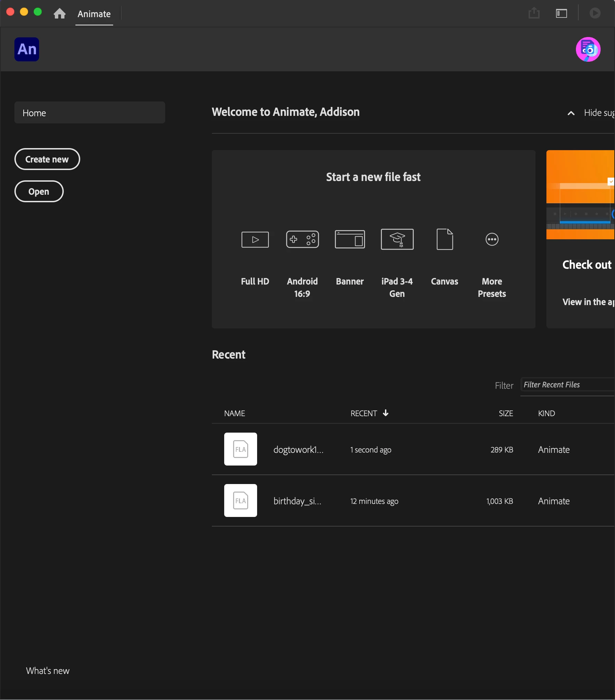Click the Banner label
Viewport: 615px width, 700px height.
pyautogui.click(x=350, y=281)
